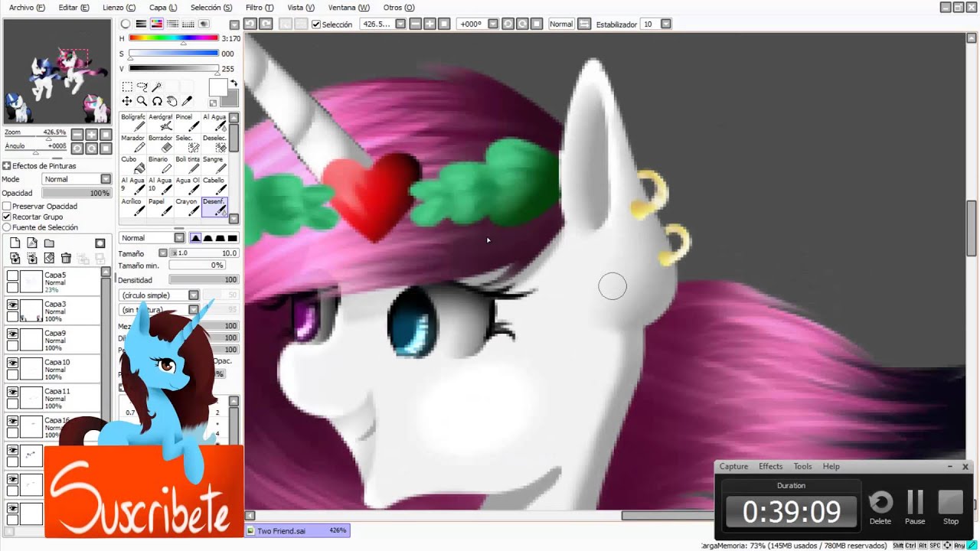This screenshot has width=980, height=551.
Task: Click the undo arrow in toolbar
Action: coord(250,24)
